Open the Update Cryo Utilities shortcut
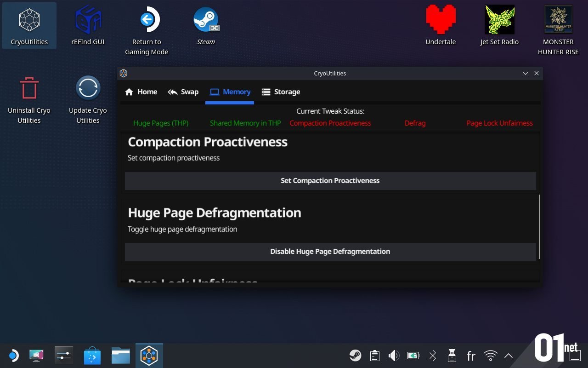588x368 pixels. click(x=88, y=99)
